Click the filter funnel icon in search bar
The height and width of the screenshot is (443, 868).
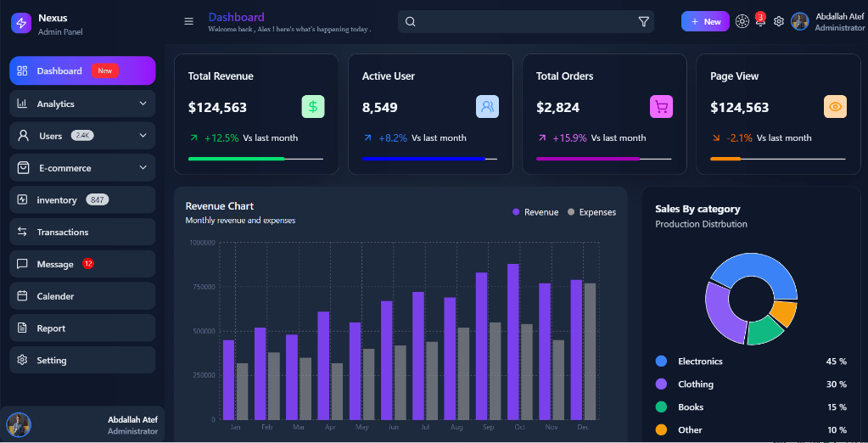click(x=643, y=22)
